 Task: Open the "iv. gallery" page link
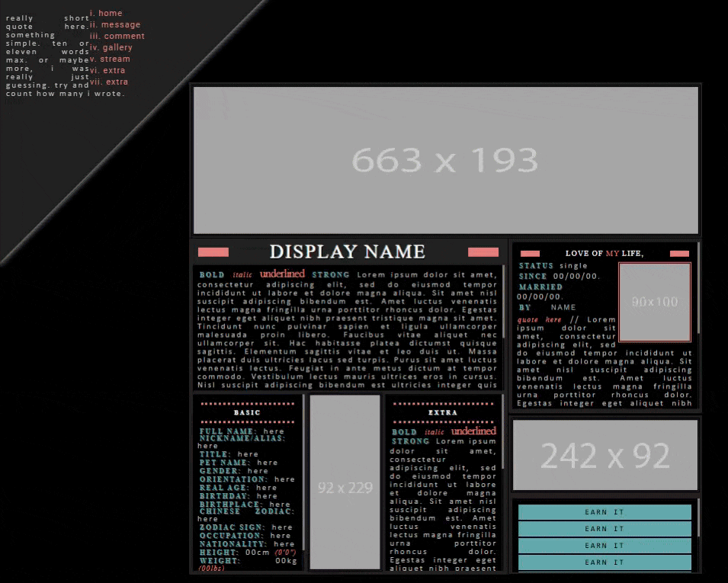click(x=111, y=47)
